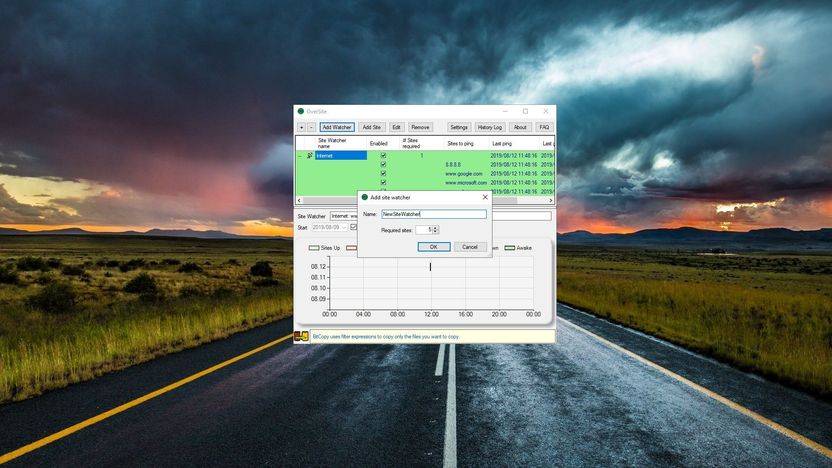The width and height of the screenshot is (832, 468).
Task: Click the expand-all plus button in the toolbar
Action: [x=301, y=127]
